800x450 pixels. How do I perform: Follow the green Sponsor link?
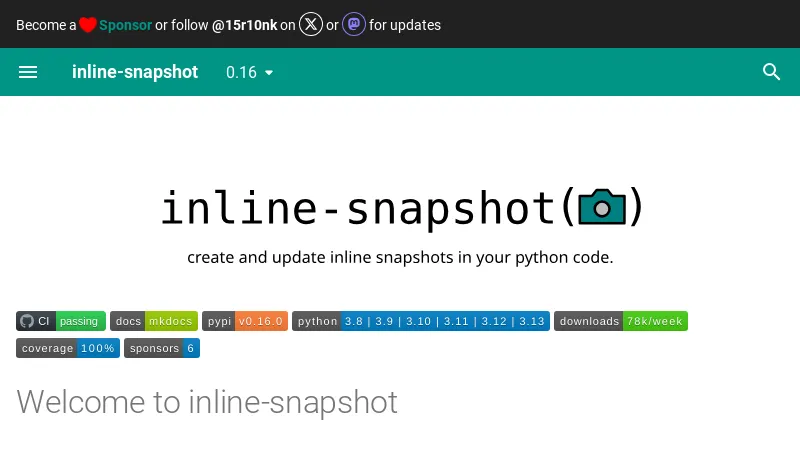124,25
